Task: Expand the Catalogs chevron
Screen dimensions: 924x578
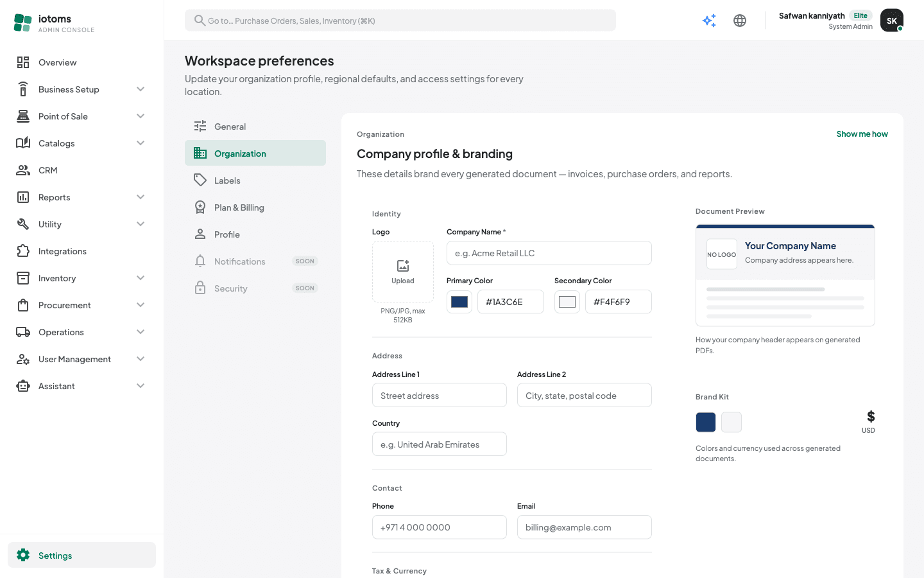Action: (141, 143)
